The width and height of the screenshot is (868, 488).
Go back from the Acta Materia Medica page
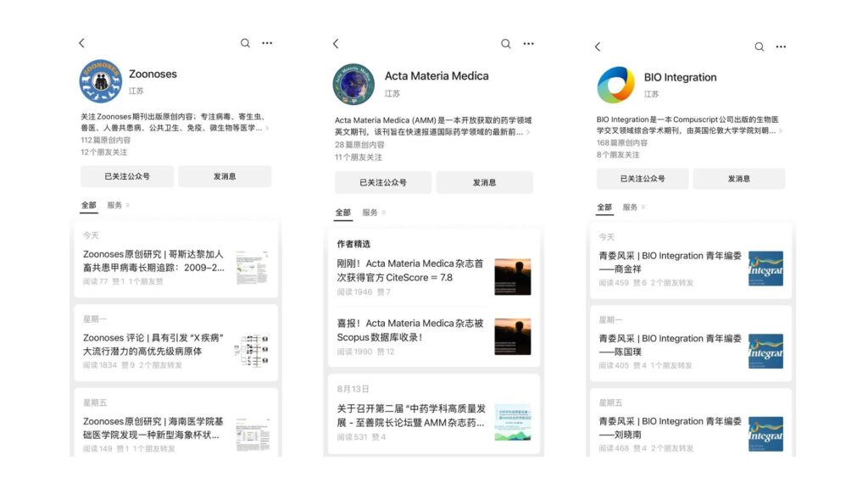click(x=336, y=44)
